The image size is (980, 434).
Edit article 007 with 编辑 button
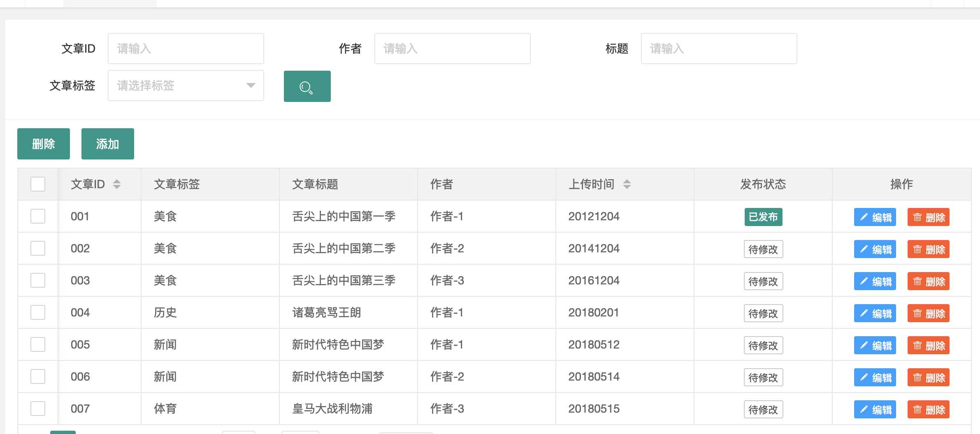point(875,409)
